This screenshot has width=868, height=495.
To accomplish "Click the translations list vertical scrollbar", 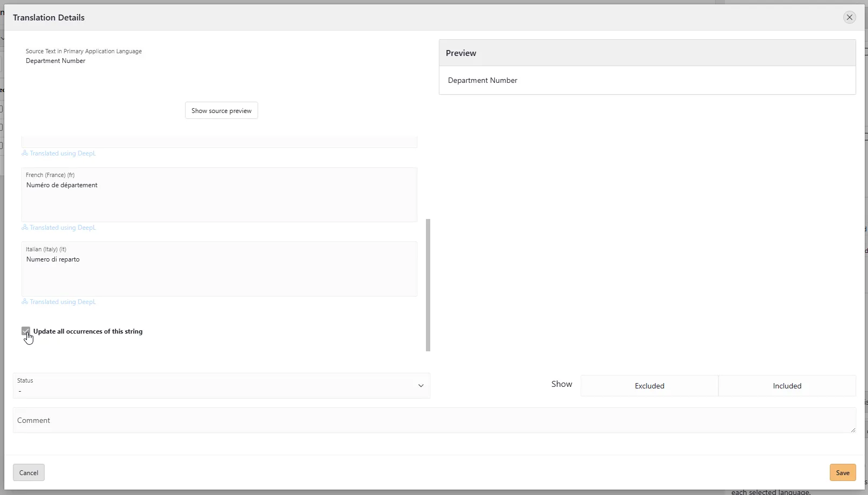I will [x=428, y=284].
